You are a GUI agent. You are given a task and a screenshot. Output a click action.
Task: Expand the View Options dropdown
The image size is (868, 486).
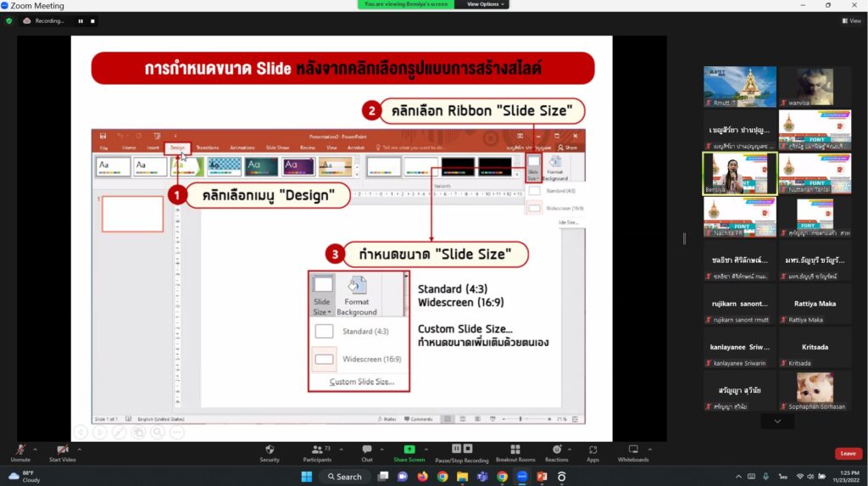pos(485,4)
